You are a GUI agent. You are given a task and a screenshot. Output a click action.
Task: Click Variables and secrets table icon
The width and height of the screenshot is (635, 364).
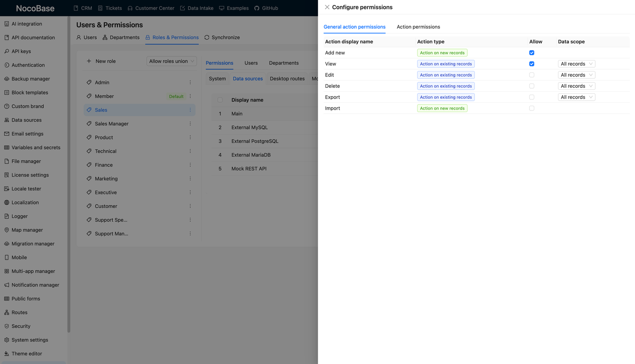pyautogui.click(x=6, y=147)
